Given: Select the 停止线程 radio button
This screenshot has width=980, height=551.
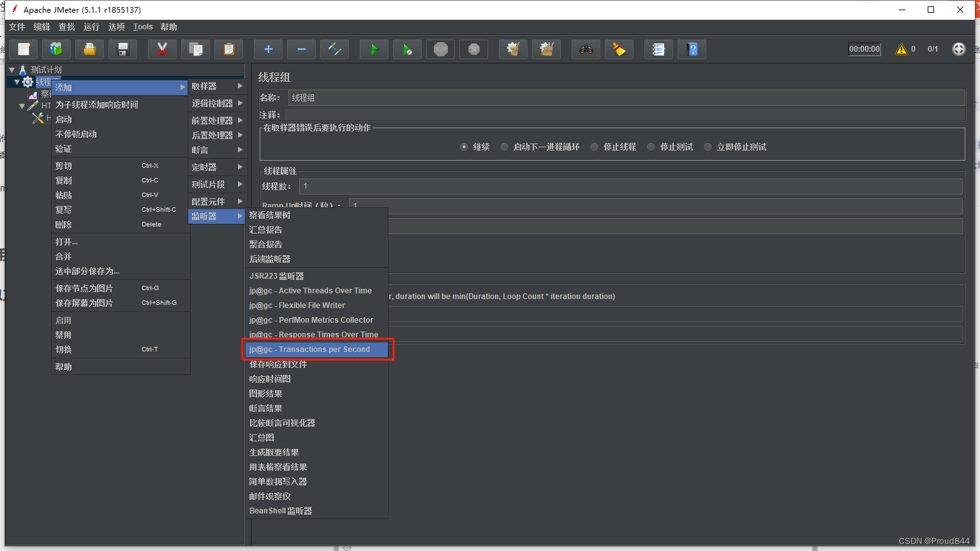Looking at the screenshot, I should [594, 147].
